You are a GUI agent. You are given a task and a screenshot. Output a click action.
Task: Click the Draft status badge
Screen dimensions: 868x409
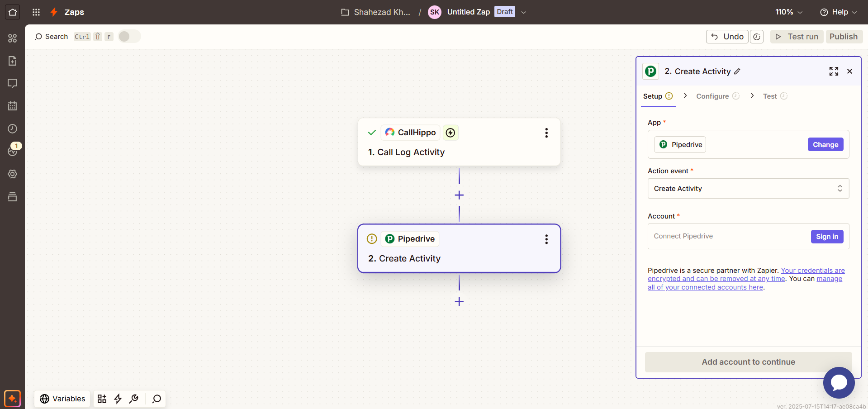pyautogui.click(x=505, y=12)
